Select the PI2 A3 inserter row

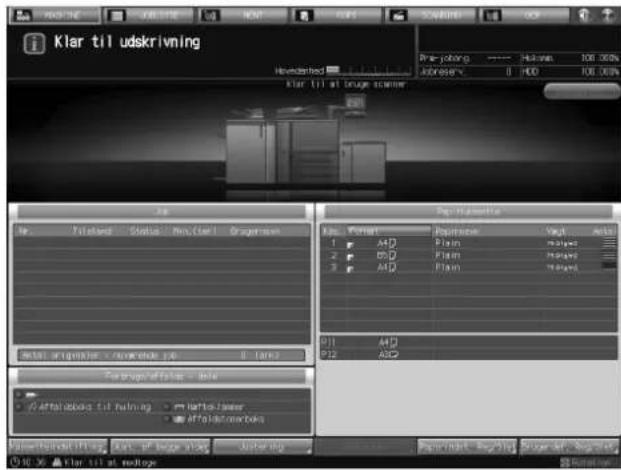[x=469, y=354]
